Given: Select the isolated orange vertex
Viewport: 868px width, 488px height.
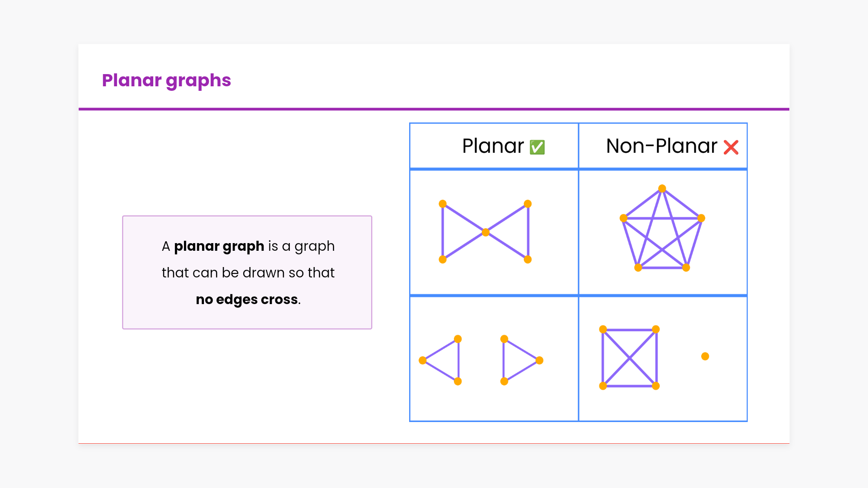Looking at the screenshot, I should tap(705, 357).
